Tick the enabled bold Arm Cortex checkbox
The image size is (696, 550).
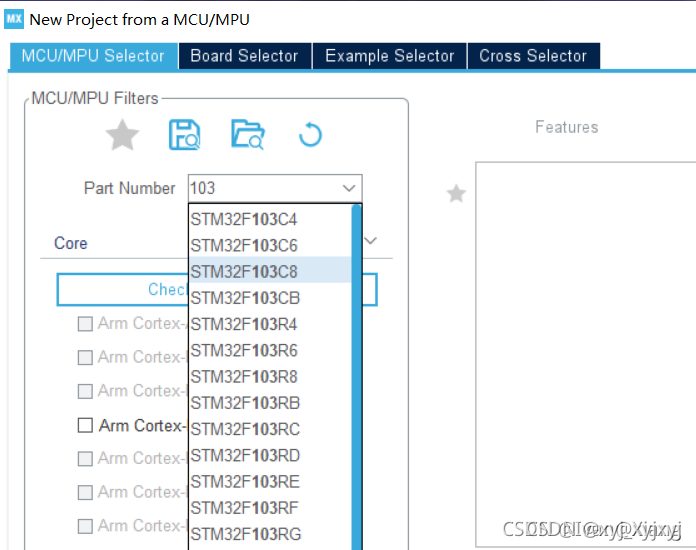click(85, 425)
